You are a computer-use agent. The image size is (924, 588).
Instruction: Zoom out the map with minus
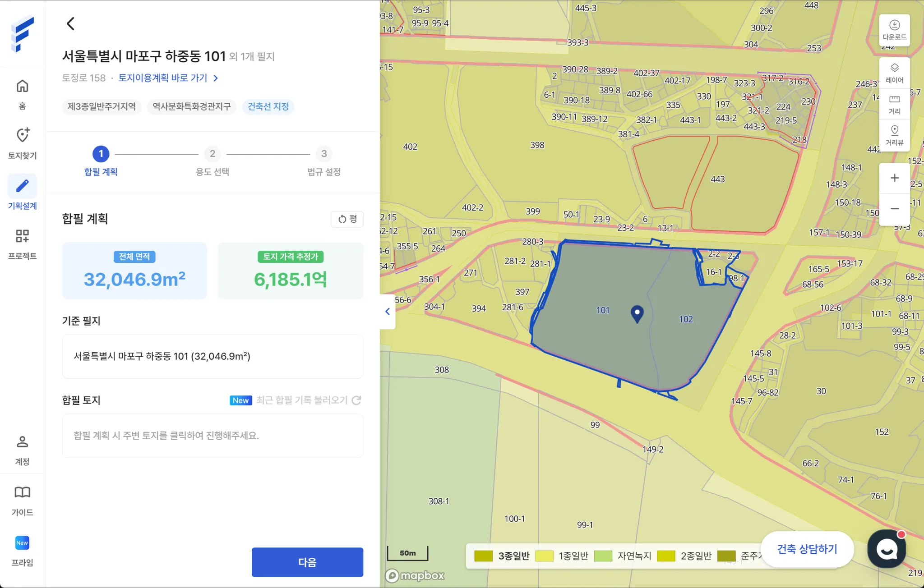(x=894, y=209)
